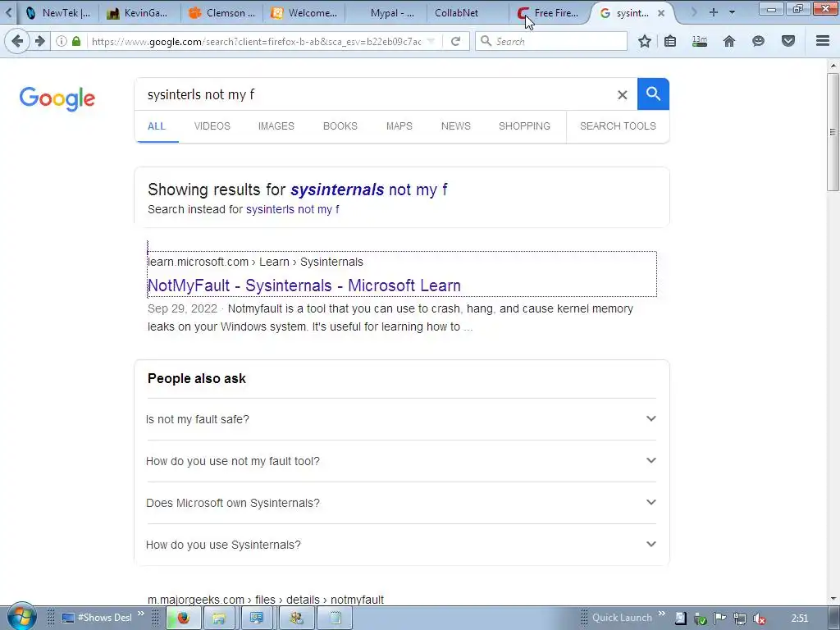840x630 pixels.
Task: Open the file explorer taskbar button
Action: 218,618
